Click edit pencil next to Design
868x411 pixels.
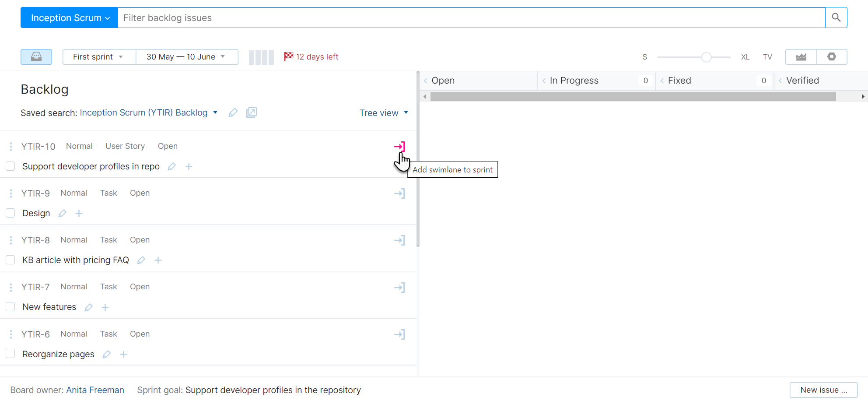click(63, 214)
